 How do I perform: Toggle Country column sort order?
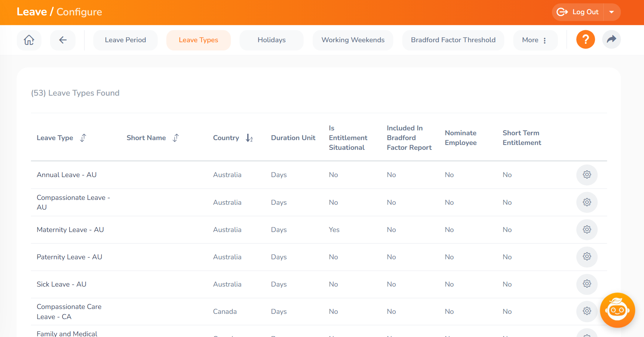point(249,138)
